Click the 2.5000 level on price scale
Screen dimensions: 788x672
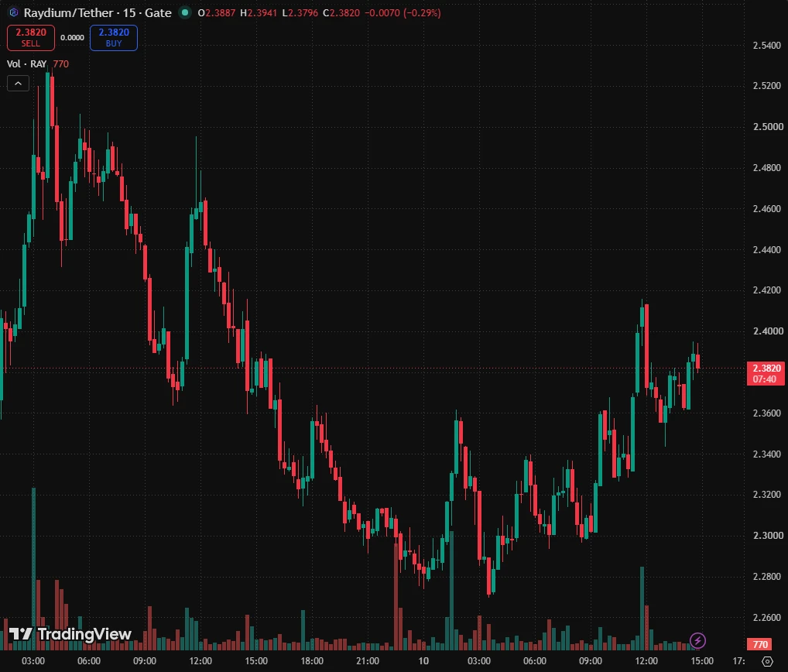(x=767, y=127)
